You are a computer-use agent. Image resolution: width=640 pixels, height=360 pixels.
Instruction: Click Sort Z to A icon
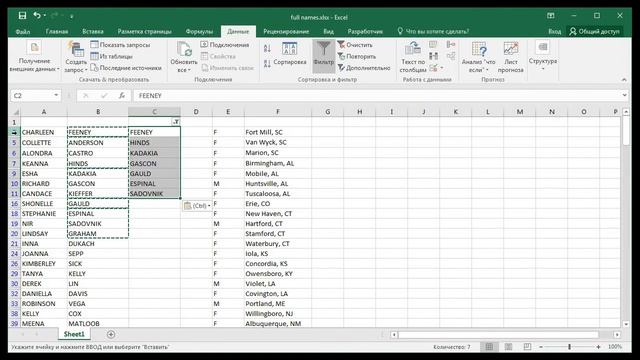pos(267,64)
